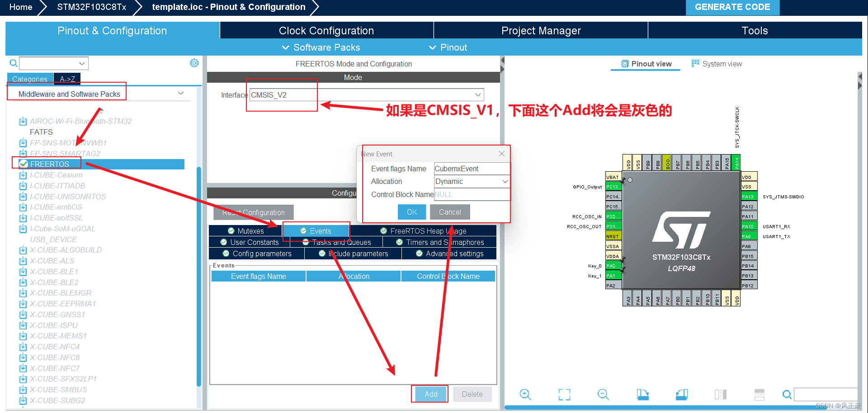Viewport: 868px width, 413px height.
Task: Click the download icon next to X-CUBE-EEPRMA1
Action: [23, 304]
